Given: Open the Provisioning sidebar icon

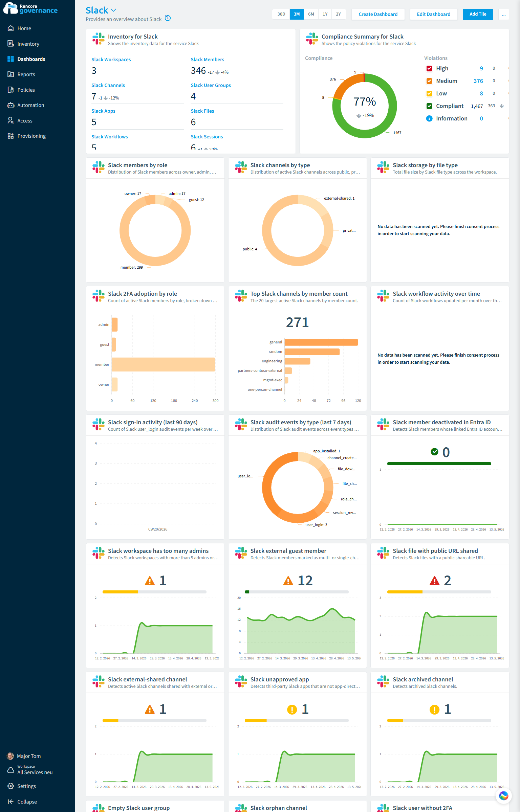Looking at the screenshot, I should (x=10, y=136).
